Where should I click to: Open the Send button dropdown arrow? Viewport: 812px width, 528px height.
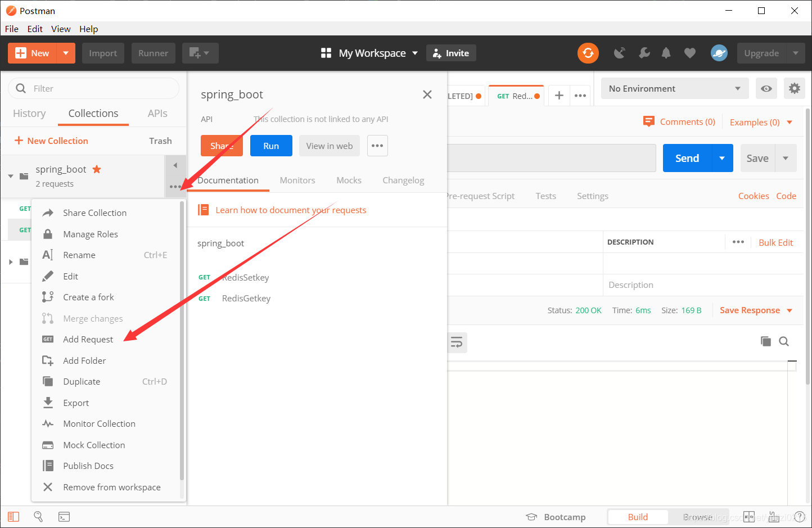click(x=722, y=158)
